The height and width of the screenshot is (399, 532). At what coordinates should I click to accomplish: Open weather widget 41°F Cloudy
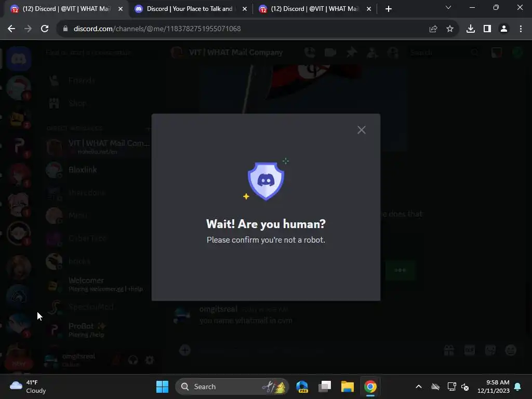[28, 387]
